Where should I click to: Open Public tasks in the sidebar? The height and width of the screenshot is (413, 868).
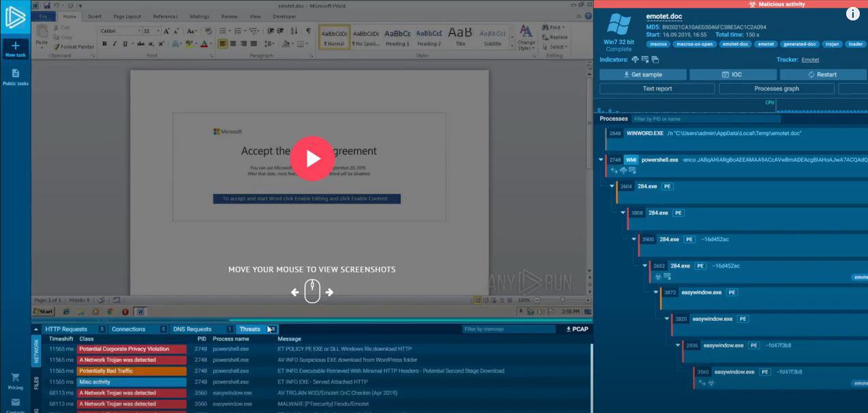(15, 76)
